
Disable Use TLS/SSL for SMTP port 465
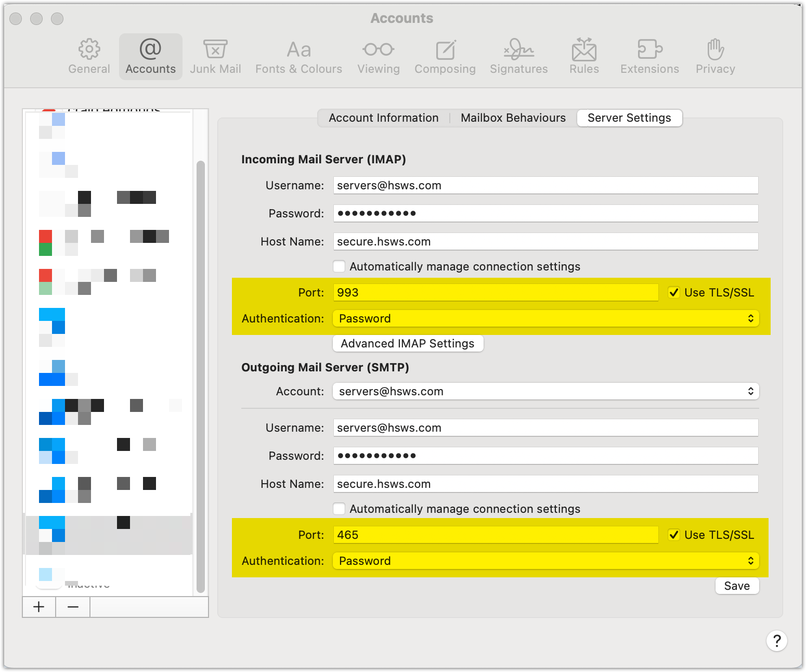click(x=674, y=535)
